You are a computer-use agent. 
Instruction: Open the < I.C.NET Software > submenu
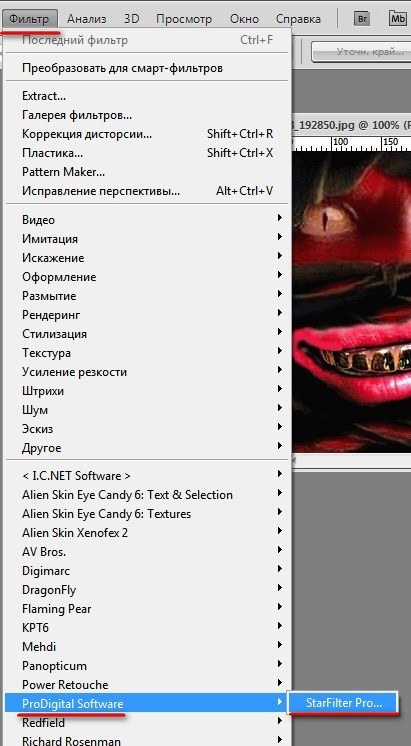pos(147,475)
